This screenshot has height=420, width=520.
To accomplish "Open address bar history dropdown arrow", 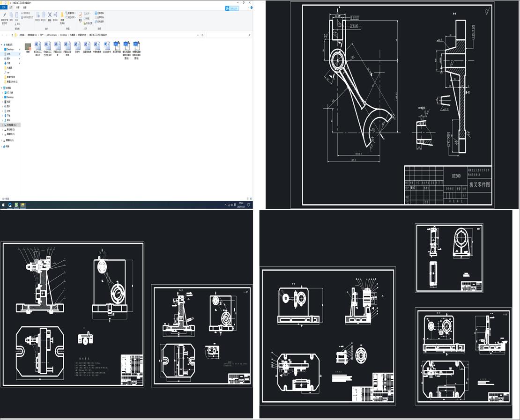I will pyautogui.click(x=198, y=35).
